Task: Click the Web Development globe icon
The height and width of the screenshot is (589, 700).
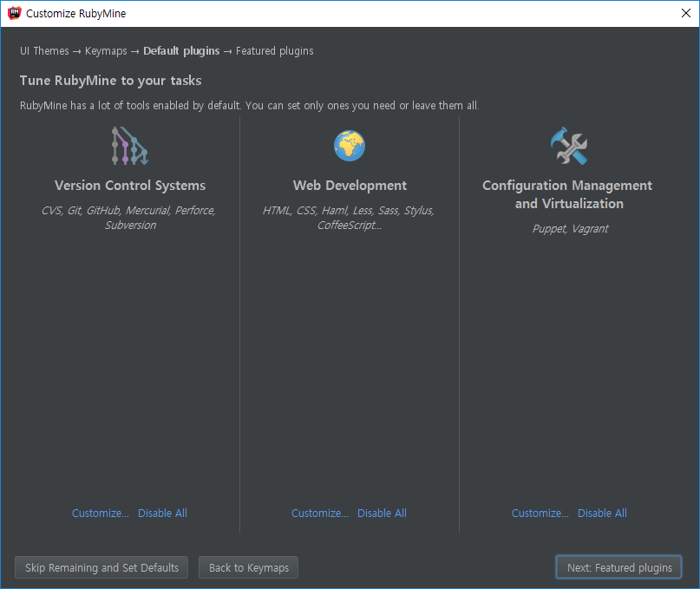Action: pos(350,146)
